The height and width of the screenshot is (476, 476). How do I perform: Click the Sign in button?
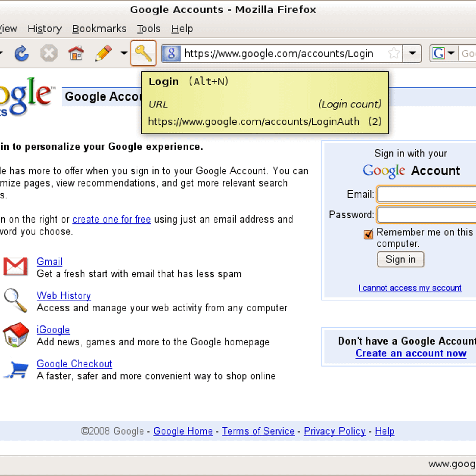[400, 259]
